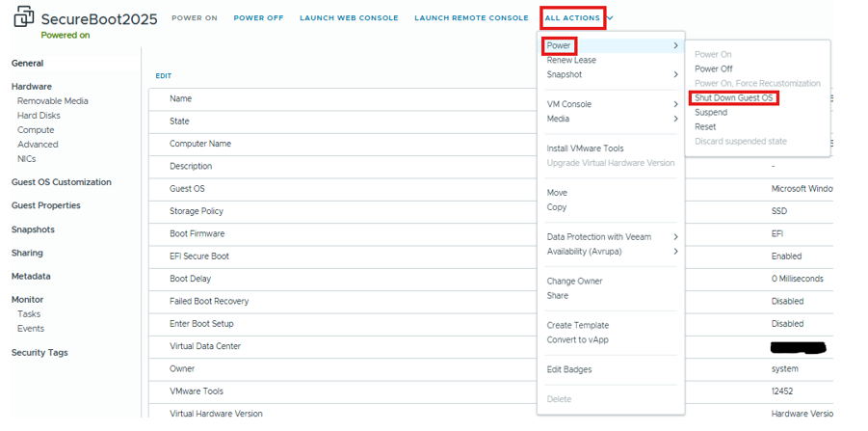The width and height of the screenshot is (868, 431).
Task: Click the EDIT link above the table
Action: (164, 76)
